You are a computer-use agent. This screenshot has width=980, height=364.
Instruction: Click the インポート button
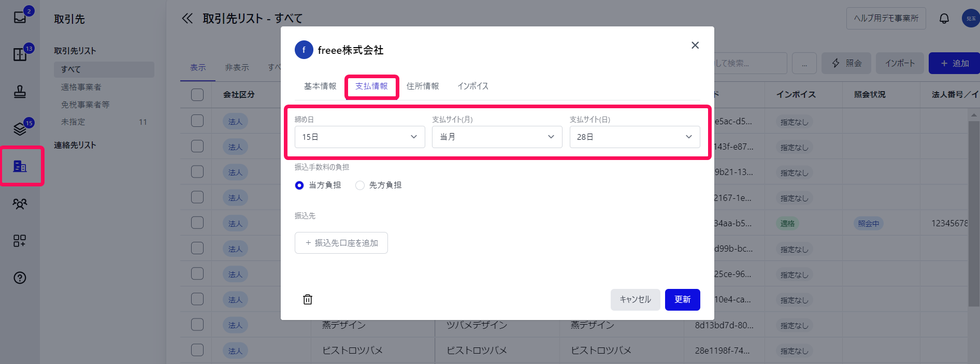tap(900, 63)
